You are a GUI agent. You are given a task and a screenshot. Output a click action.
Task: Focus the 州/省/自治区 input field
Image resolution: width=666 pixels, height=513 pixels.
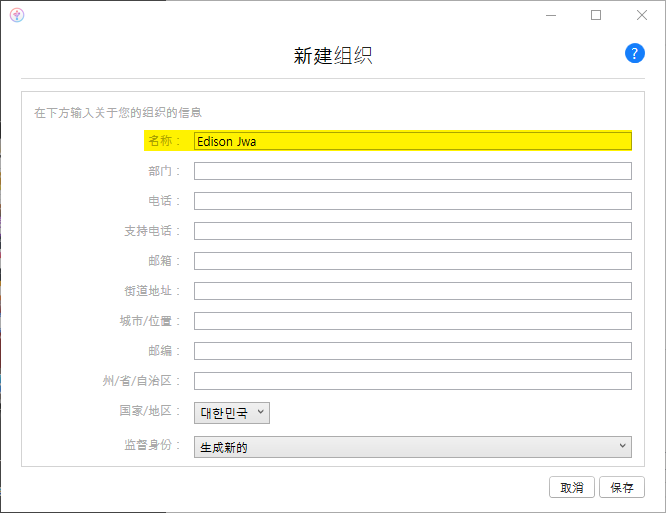(x=412, y=381)
